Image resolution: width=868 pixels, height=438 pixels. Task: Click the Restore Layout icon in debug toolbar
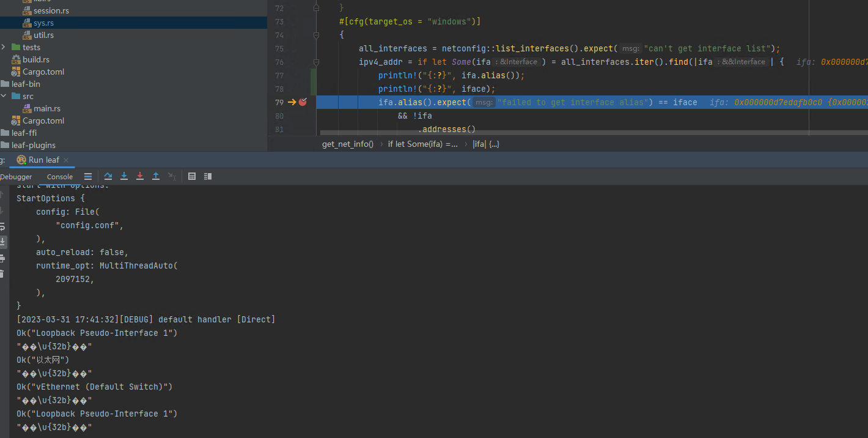tap(208, 176)
